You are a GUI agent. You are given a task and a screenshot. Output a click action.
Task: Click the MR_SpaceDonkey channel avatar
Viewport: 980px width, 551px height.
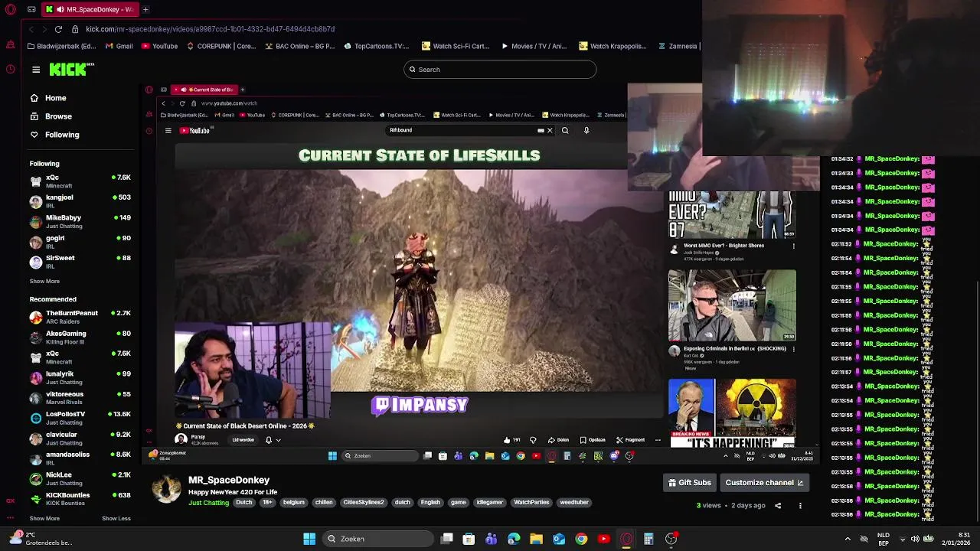[x=166, y=490]
